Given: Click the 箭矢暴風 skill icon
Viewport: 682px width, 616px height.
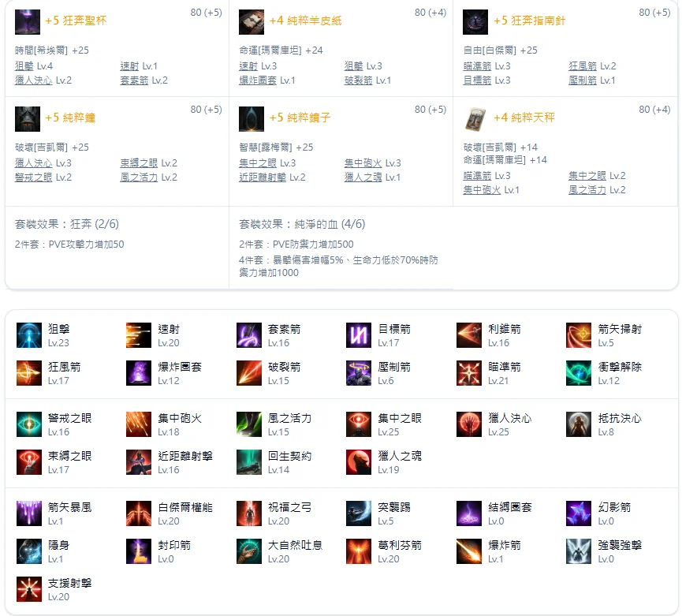Looking at the screenshot, I should click(x=28, y=513).
